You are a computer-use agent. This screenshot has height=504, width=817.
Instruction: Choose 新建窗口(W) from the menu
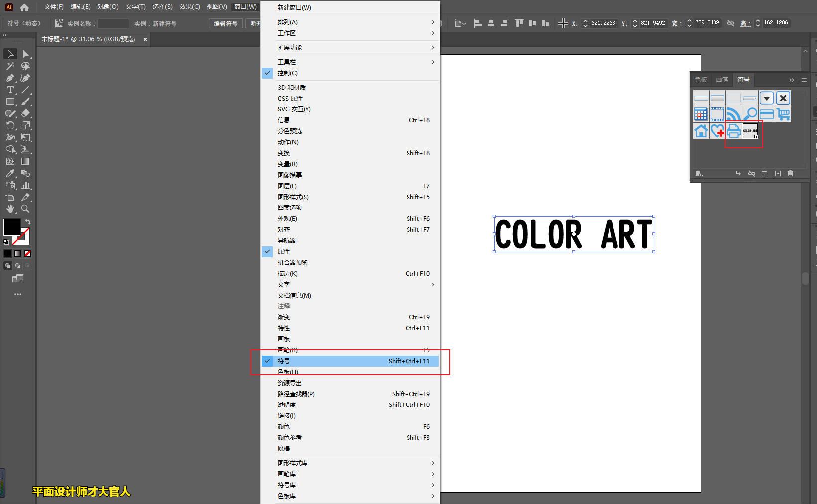coord(350,7)
